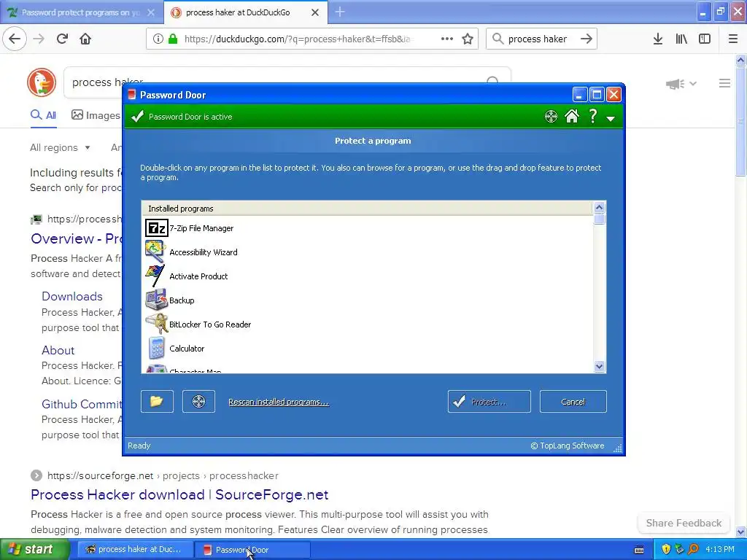The width and height of the screenshot is (747, 560).
Task: Click the crosshair target icon in Password Door header
Action: 551,116
